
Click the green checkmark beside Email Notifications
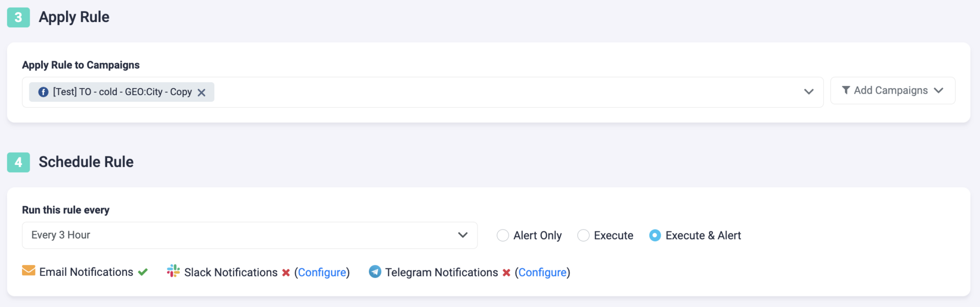tap(142, 272)
